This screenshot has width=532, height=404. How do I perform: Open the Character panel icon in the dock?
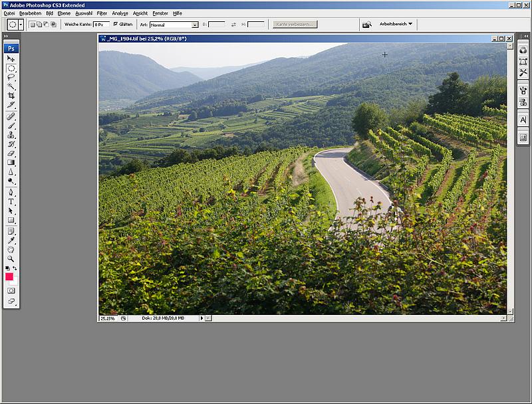(x=523, y=120)
